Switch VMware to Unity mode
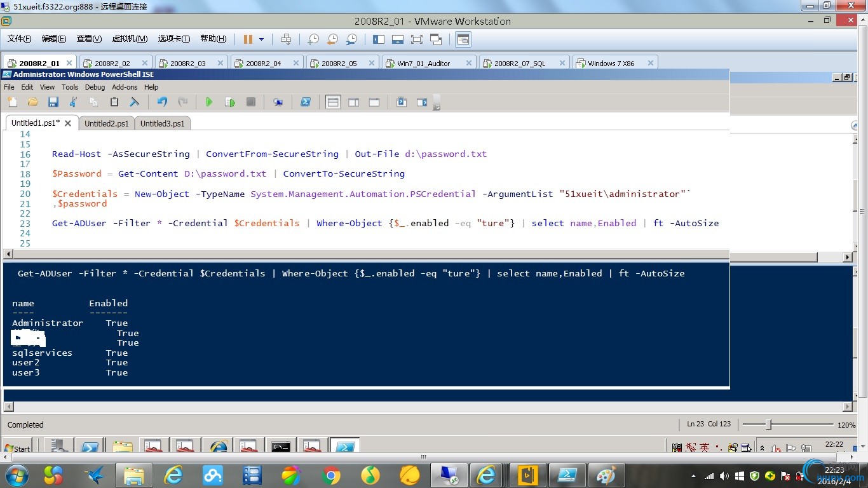The image size is (868, 488). click(x=436, y=39)
